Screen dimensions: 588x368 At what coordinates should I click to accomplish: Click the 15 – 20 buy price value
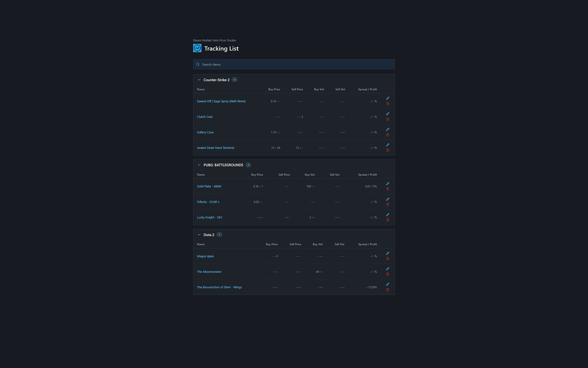(276, 148)
